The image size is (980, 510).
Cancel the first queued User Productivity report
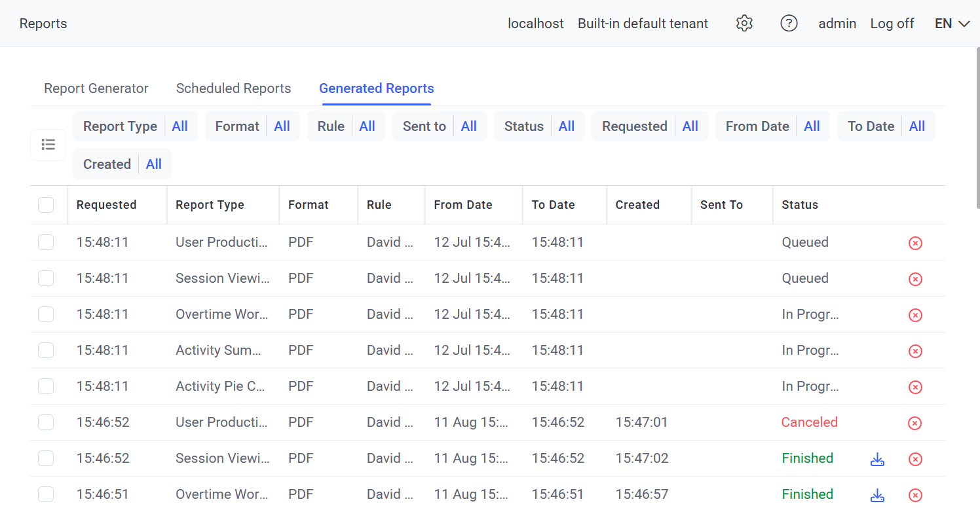[x=915, y=243]
